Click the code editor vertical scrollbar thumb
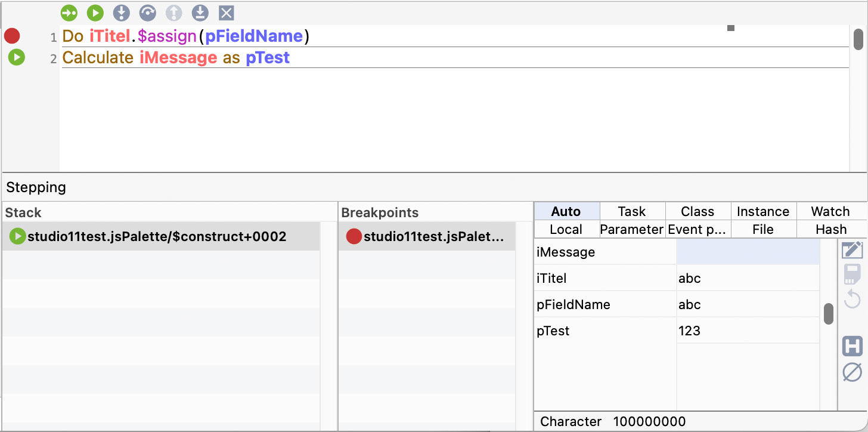 point(858,39)
